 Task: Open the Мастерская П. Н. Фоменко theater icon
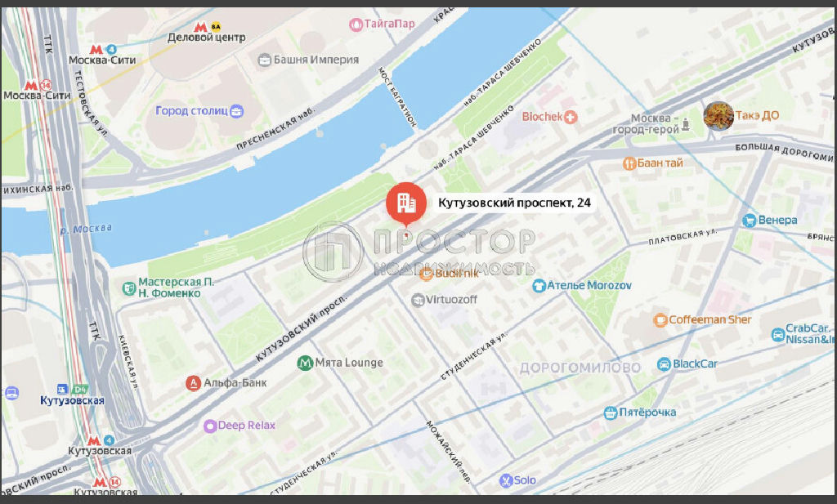(x=128, y=288)
